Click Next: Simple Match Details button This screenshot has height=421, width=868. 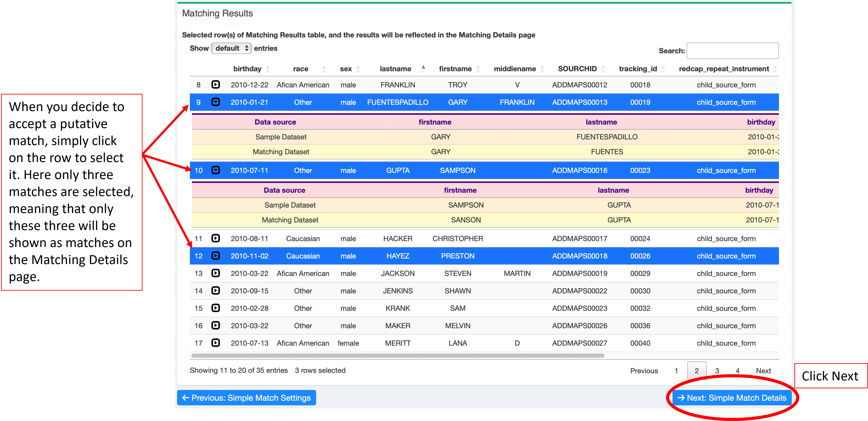click(x=731, y=398)
